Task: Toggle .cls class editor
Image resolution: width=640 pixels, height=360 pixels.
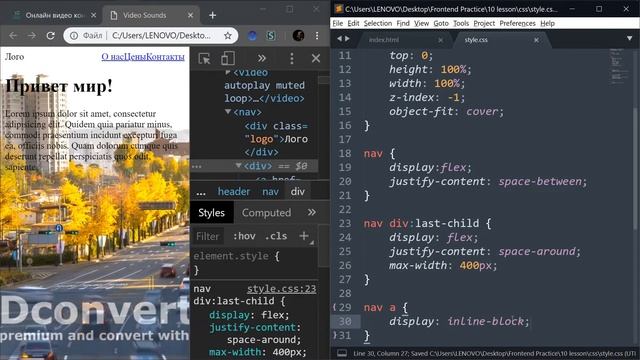Action: point(276,236)
